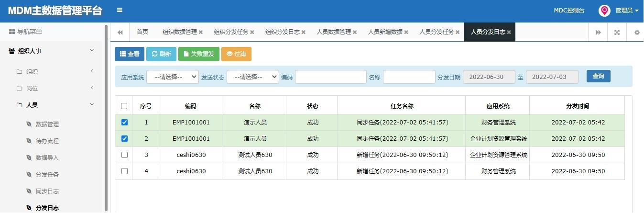Click the administrator avatar icon
This screenshot has width=644, height=213.
click(x=604, y=10)
